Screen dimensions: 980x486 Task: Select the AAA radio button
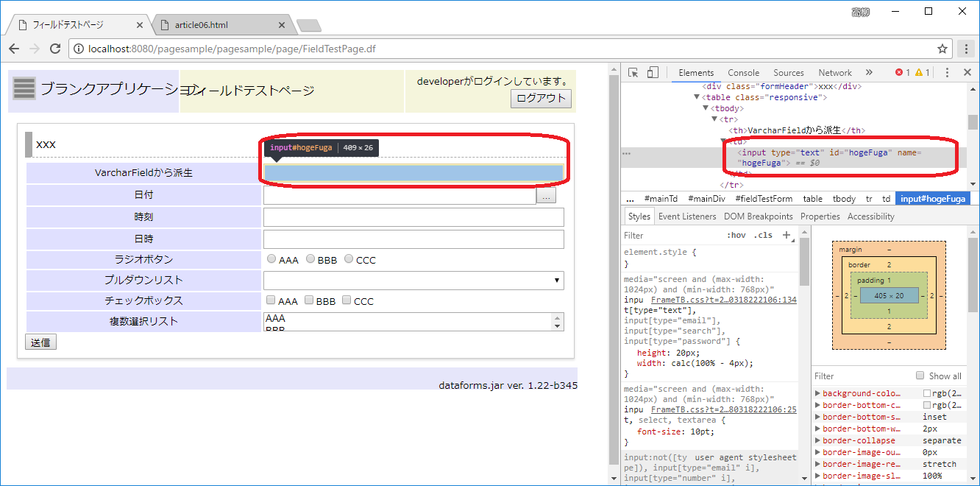coord(271,259)
